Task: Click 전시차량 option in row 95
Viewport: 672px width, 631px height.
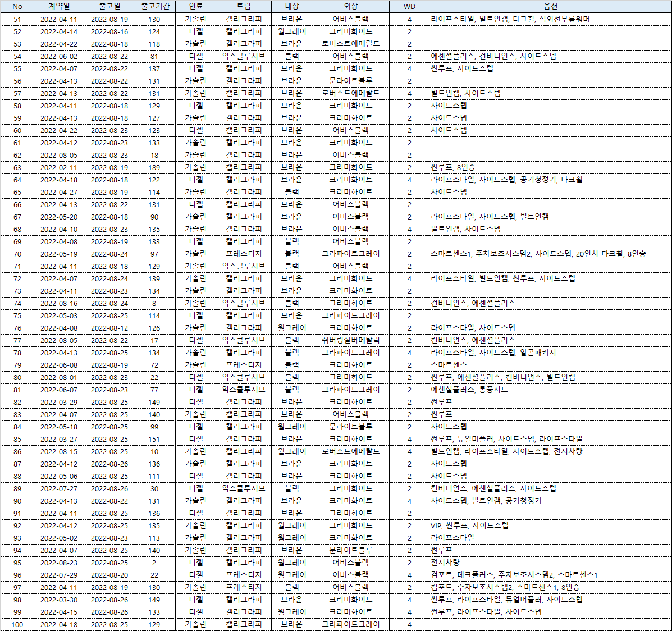Action: click(445, 563)
